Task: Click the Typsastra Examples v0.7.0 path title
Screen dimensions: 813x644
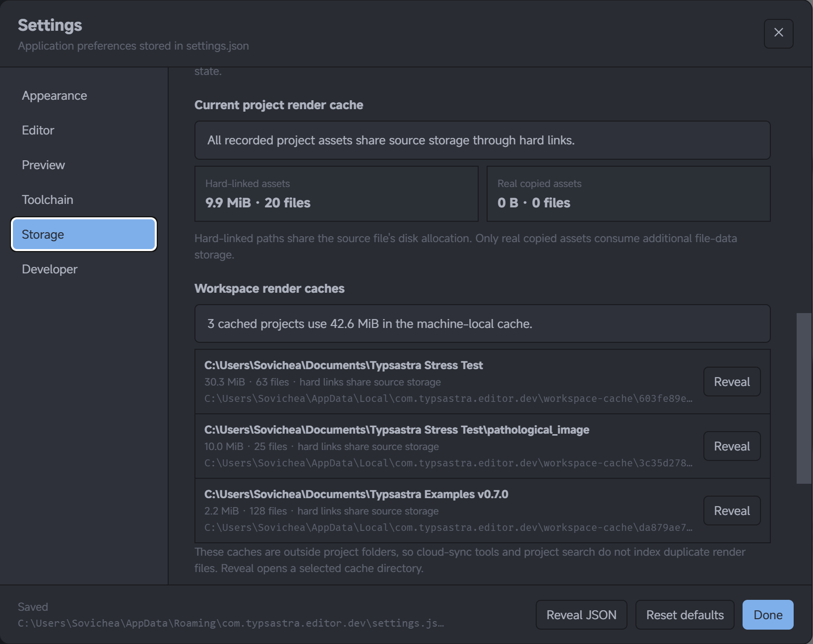Action: [x=356, y=494]
